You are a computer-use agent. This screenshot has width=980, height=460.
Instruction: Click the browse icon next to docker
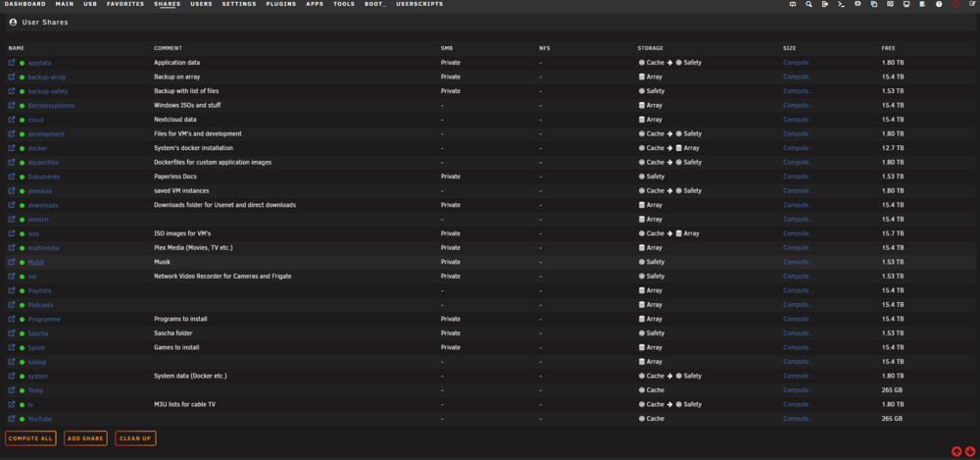pos(11,148)
